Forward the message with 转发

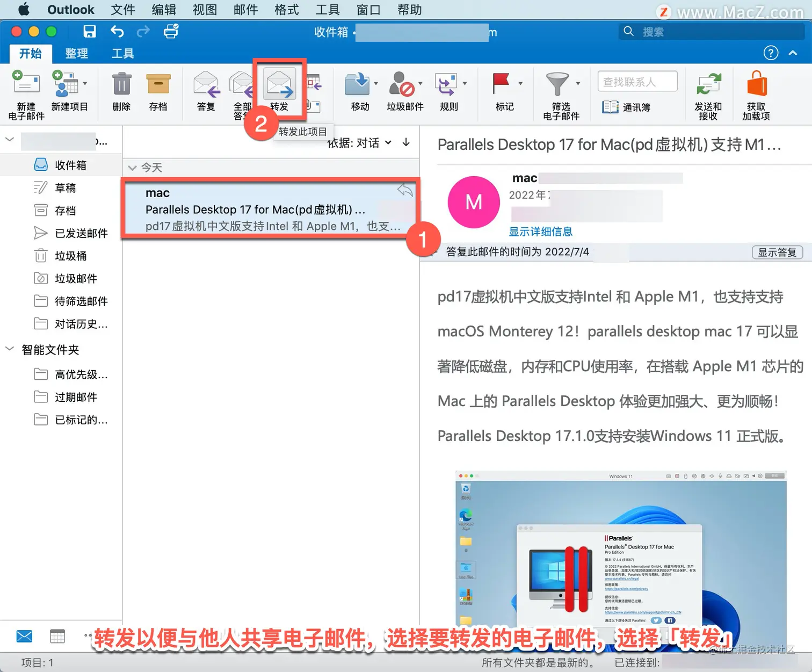[279, 90]
